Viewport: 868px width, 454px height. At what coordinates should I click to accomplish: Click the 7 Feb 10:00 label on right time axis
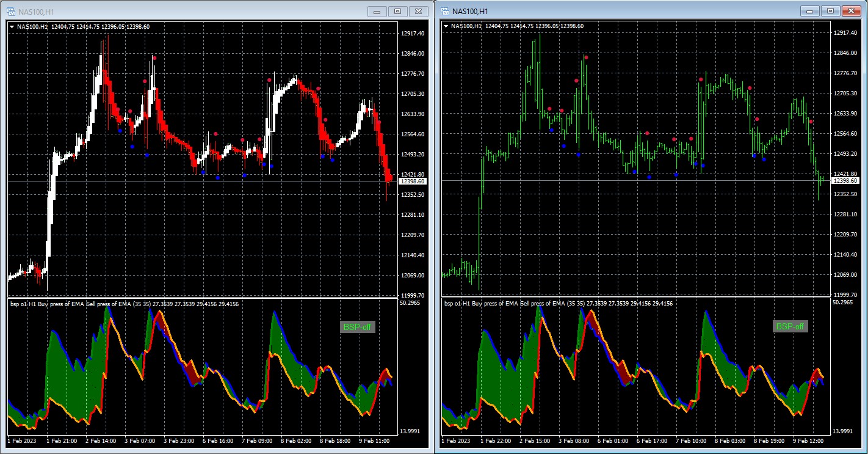pyautogui.click(x=690, y=441)
